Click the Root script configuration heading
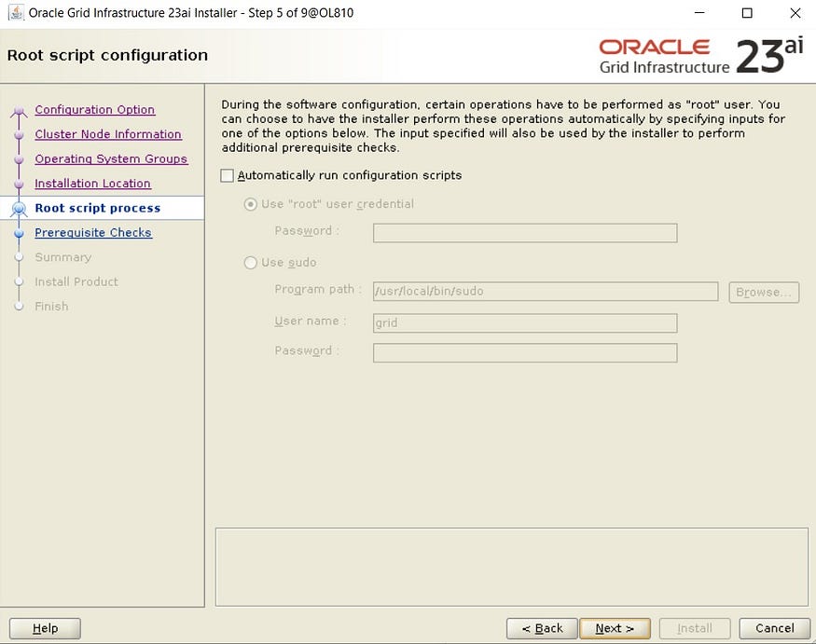Viewport: 816px width, 644px height. (107, 55)
